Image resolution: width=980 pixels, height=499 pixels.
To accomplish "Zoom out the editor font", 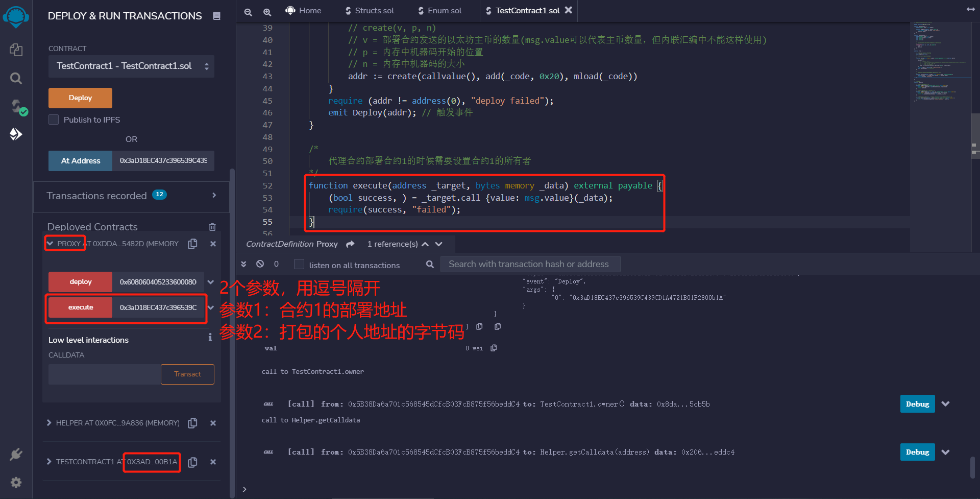I will tap(248, 12).
